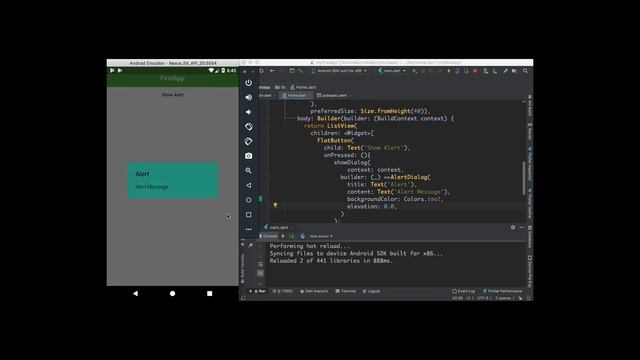Click home.dart in the breadcrumb bar
Image resolution: width=640 pixels, height=360 pixels.
pyautogui.click(x=303, y=87)
